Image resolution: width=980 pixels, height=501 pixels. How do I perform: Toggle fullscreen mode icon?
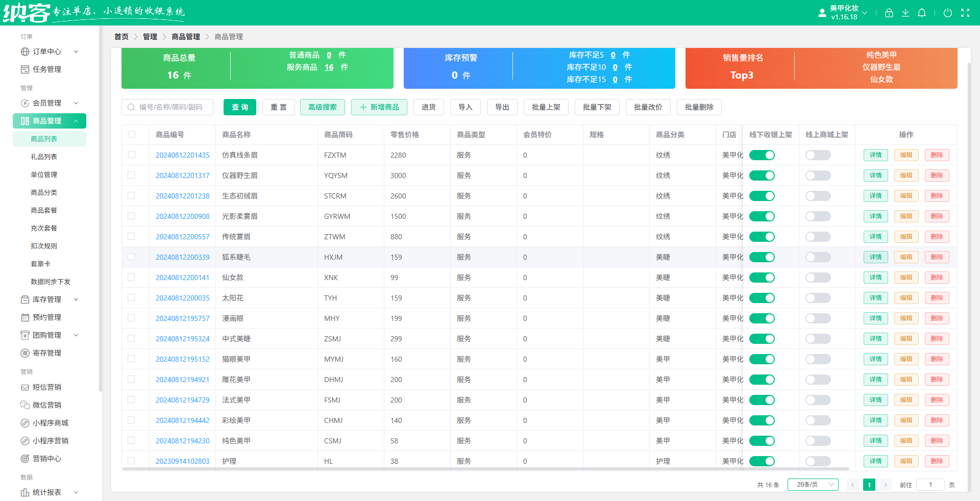pyautogui.click(x=965, y=13)
